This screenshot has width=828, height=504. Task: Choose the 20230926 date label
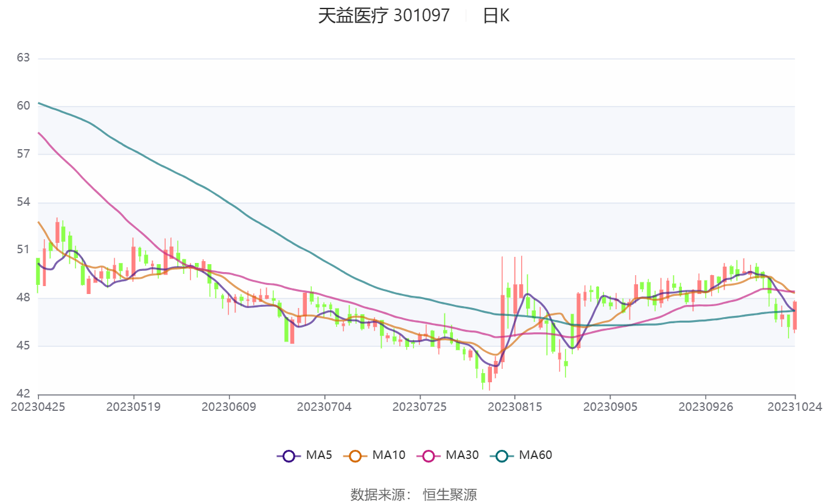pyautogui.click(x=705, y=407)
